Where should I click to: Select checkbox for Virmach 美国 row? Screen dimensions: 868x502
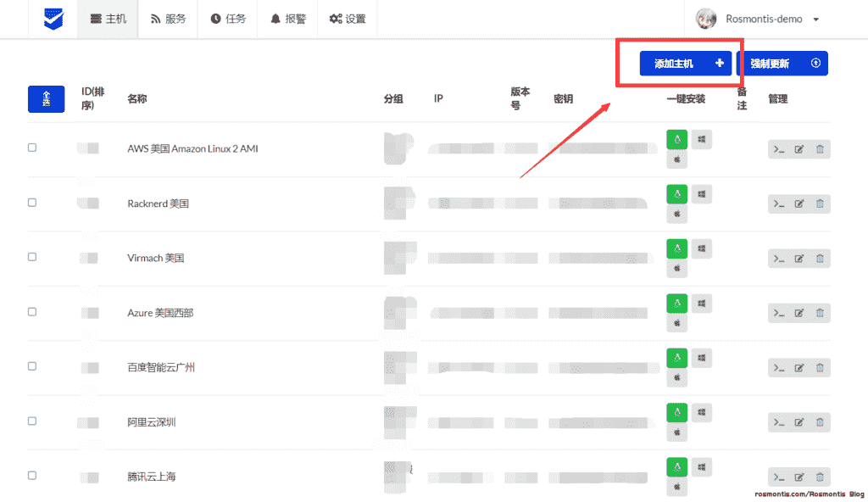pos(32,257)
